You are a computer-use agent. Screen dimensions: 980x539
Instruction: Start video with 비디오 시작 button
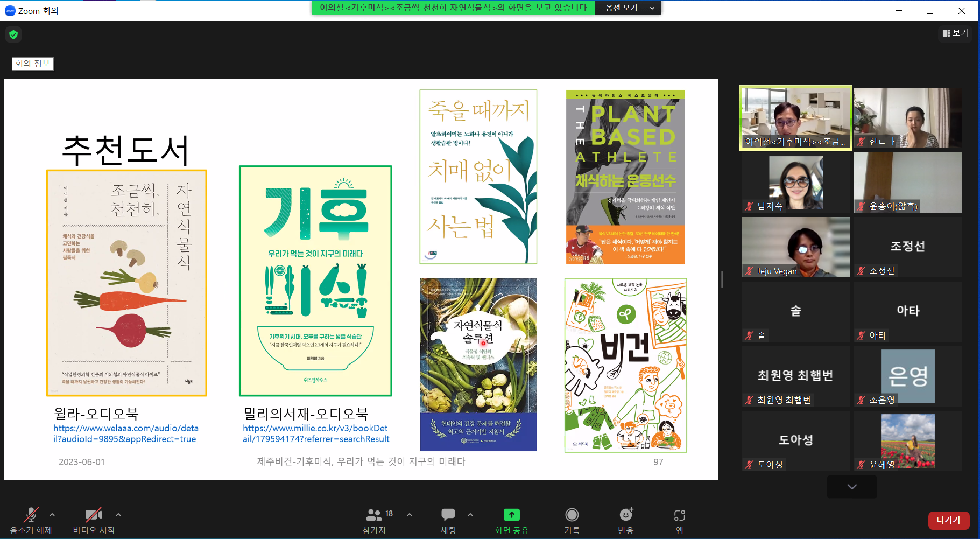click(94, 521)
